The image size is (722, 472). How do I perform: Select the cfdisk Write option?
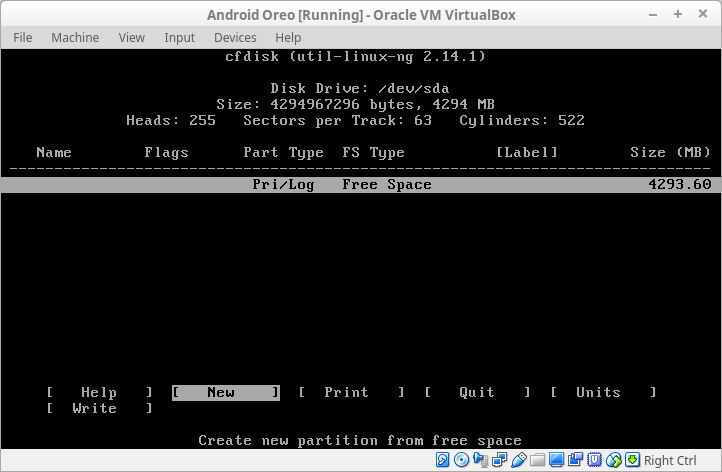coord(99,408)
